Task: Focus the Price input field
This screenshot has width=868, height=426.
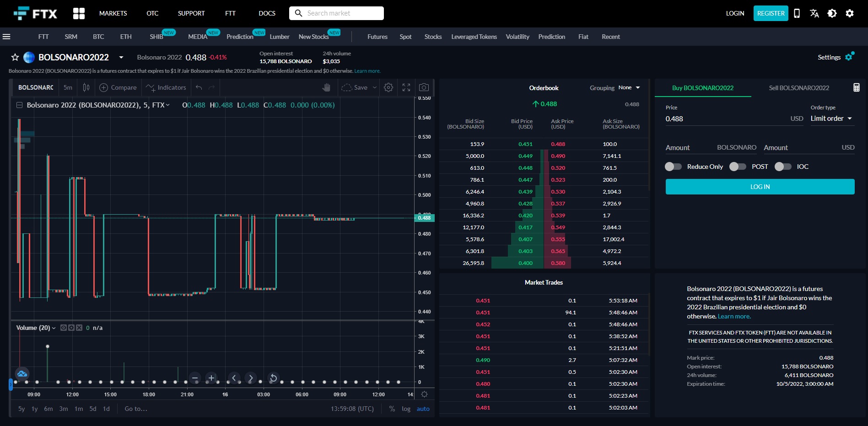Action: point(734,119)
